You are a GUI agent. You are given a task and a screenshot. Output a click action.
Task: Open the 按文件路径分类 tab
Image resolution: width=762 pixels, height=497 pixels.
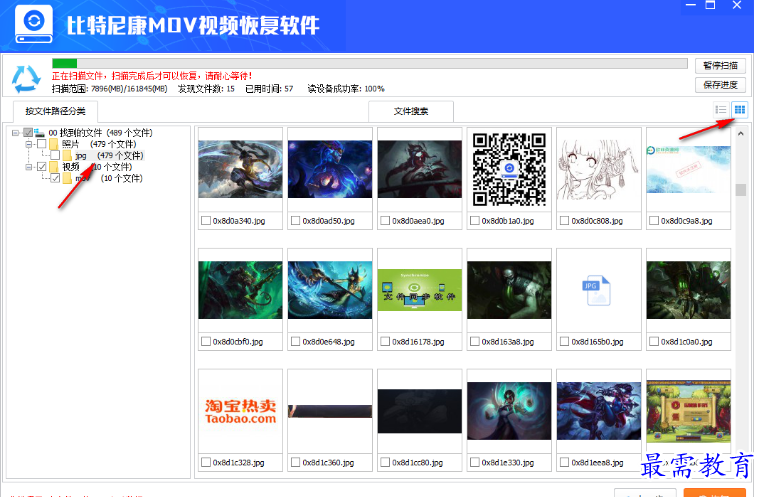coord(55,111)
